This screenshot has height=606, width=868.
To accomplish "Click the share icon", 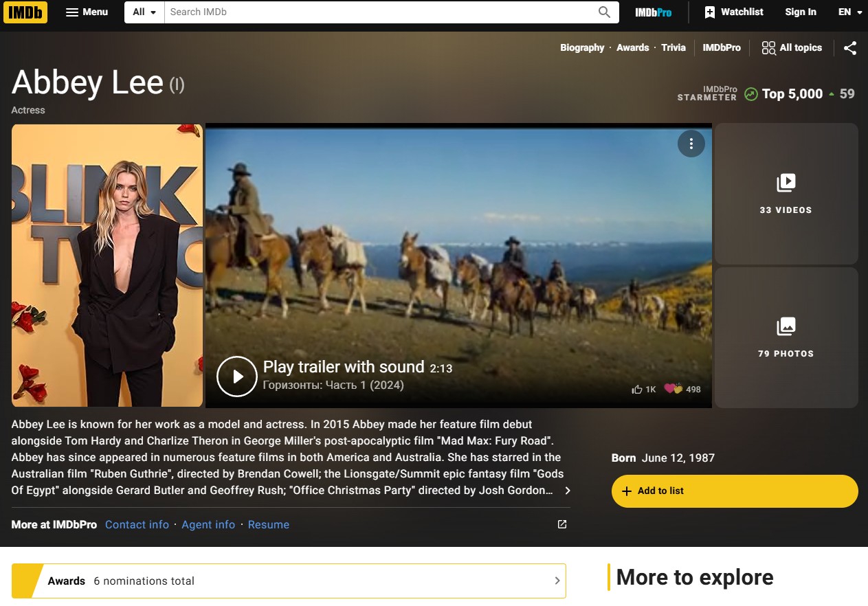I will pyautogui.click(x=850, y=48).
